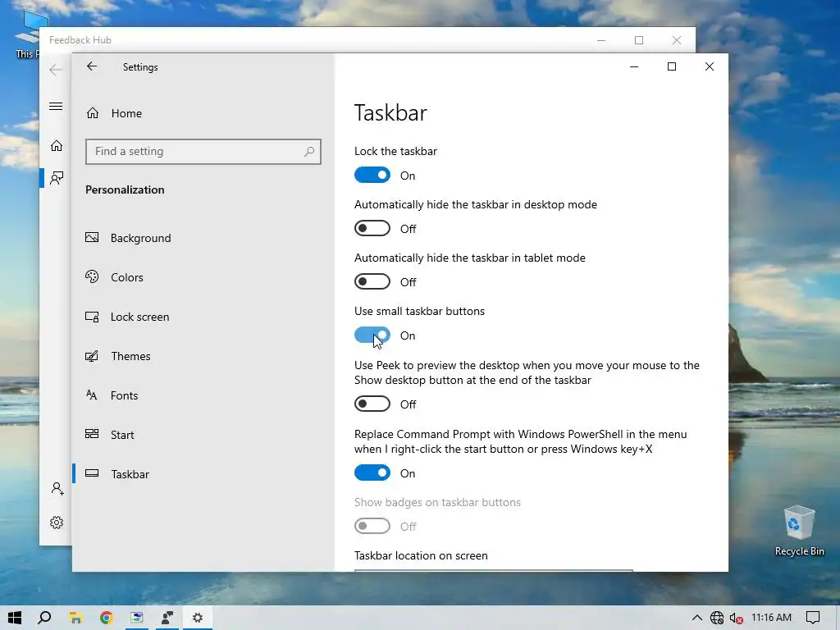The width and height of the screenshot is (840, 630).
Task: Click the Background picture icon
Action: [x=92, y=237]
